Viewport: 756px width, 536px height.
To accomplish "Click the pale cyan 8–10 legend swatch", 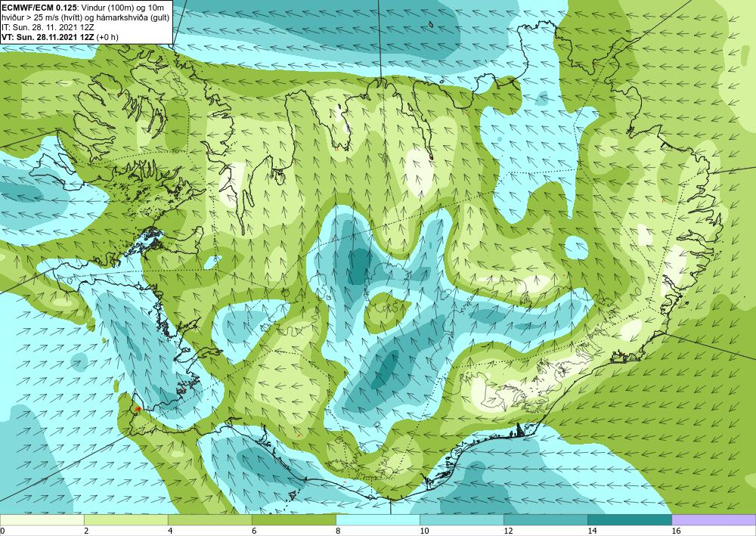I will point(378,519).
